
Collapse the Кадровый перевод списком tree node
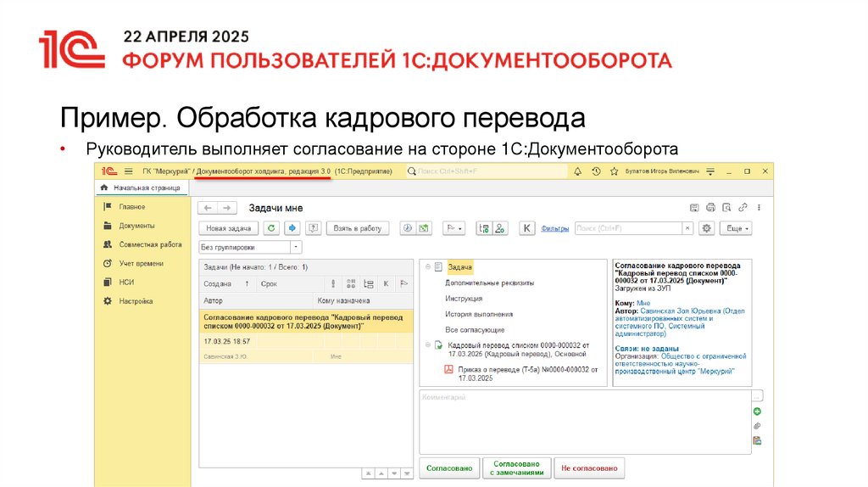tap(428, 345)
